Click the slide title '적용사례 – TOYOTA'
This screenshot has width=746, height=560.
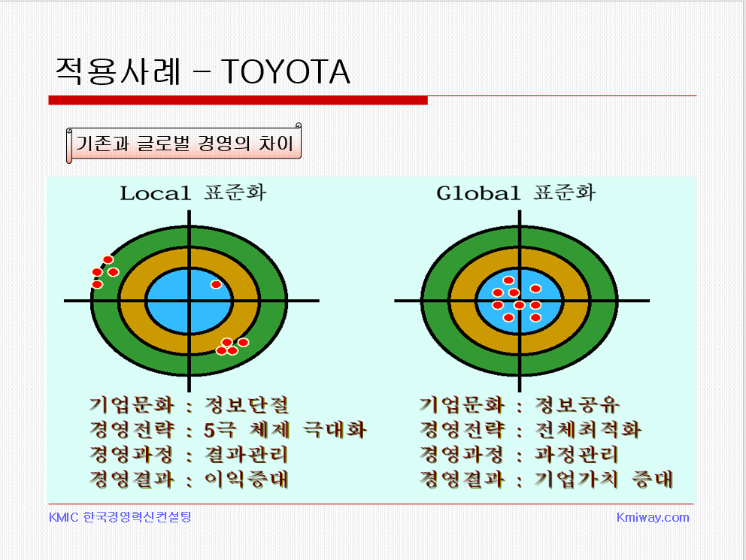pyautogui.click(x=203, y=71)
